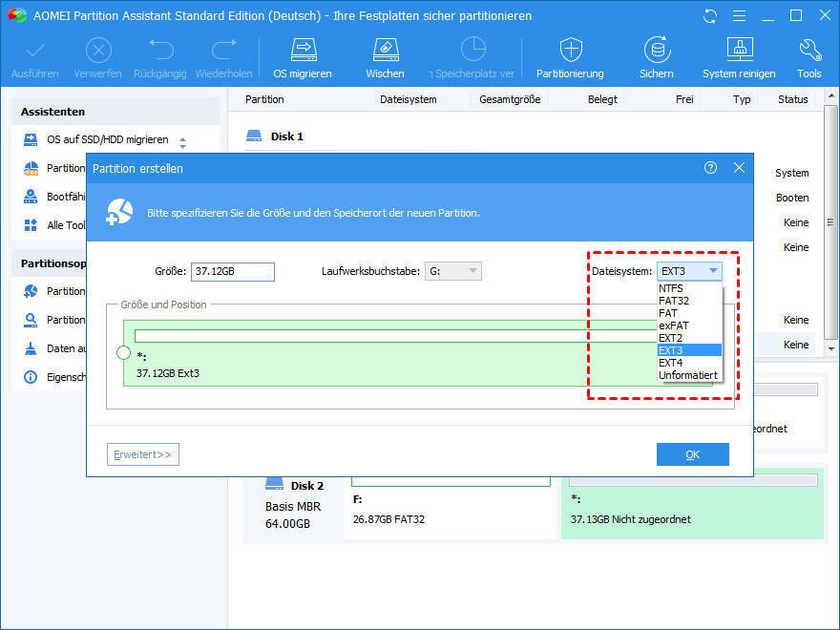Open the Dateisystem dropdown showing EXT3
Image resolution: width=840 pixels, height=630 pixels.
(x=689, y=271)
